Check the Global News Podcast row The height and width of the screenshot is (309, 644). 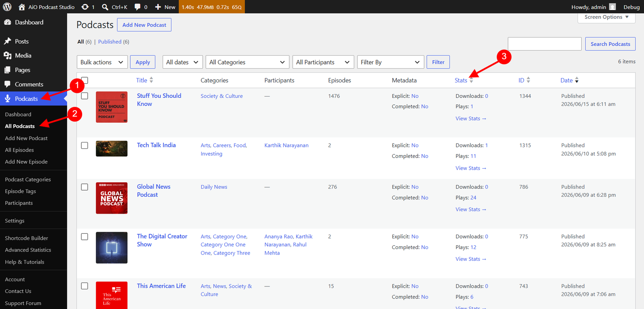(x=85, y=187)
